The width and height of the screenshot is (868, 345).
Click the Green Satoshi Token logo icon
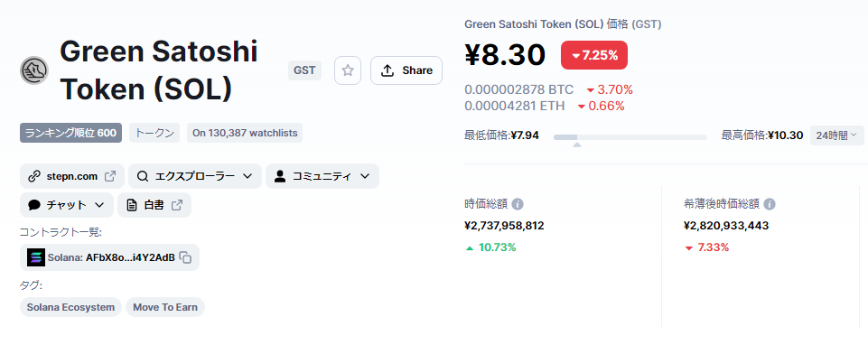point(34,70)
